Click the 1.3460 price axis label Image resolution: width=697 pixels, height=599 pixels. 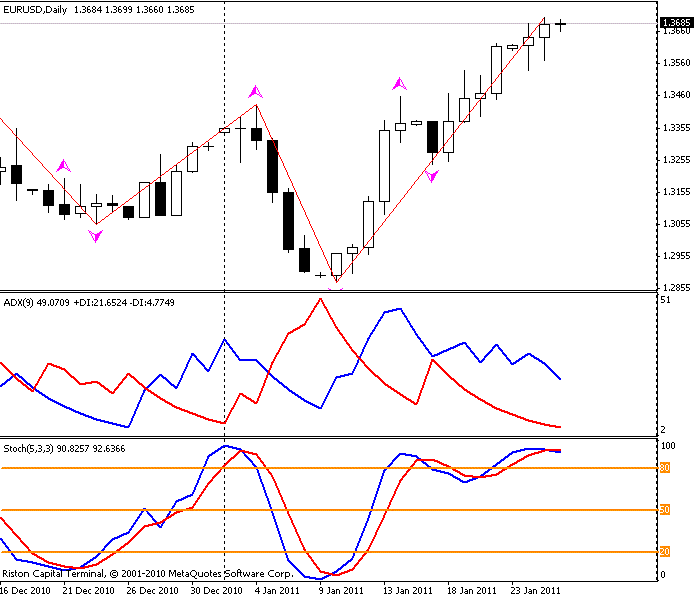point(677,95)
